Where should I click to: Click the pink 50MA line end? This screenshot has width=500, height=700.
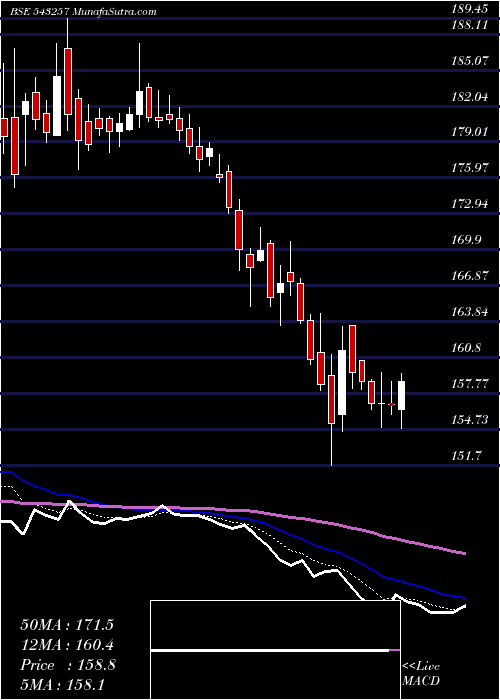[x=463, y=553]
